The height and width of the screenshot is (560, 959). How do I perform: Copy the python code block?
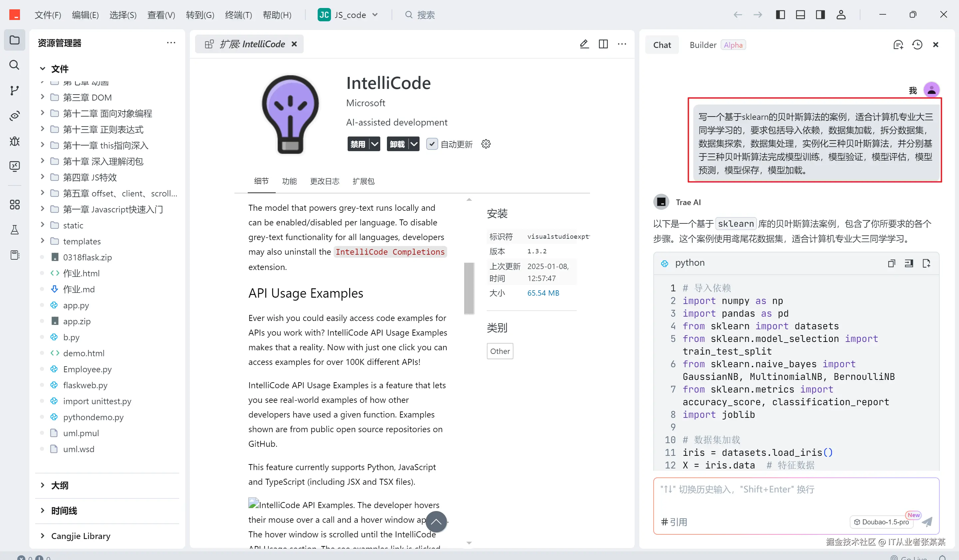point(891,263)
